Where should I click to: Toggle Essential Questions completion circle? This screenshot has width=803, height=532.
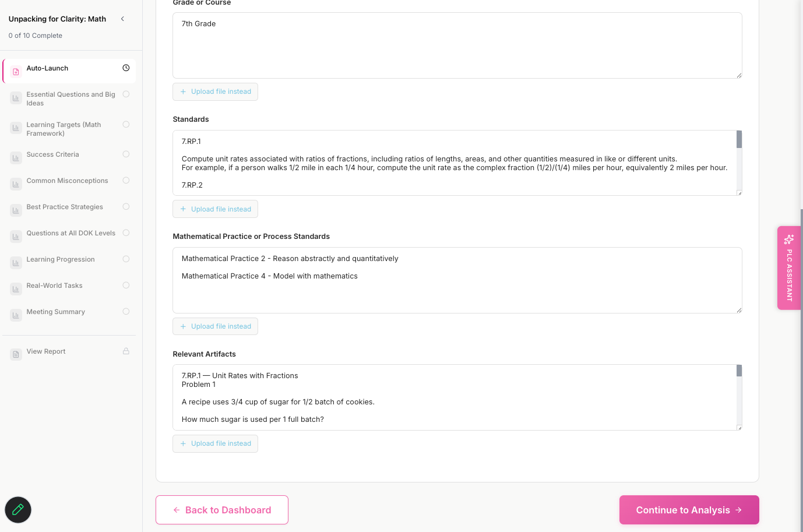126,94
